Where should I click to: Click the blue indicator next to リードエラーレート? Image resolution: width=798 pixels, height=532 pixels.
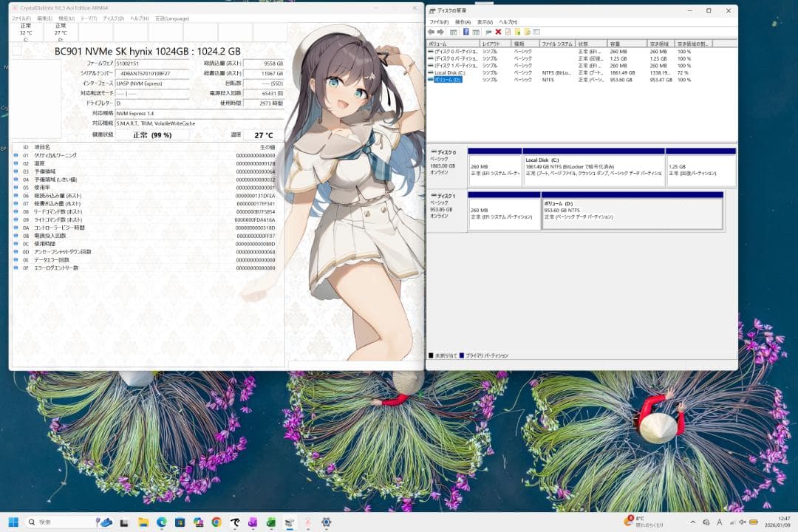pos(16,212)
